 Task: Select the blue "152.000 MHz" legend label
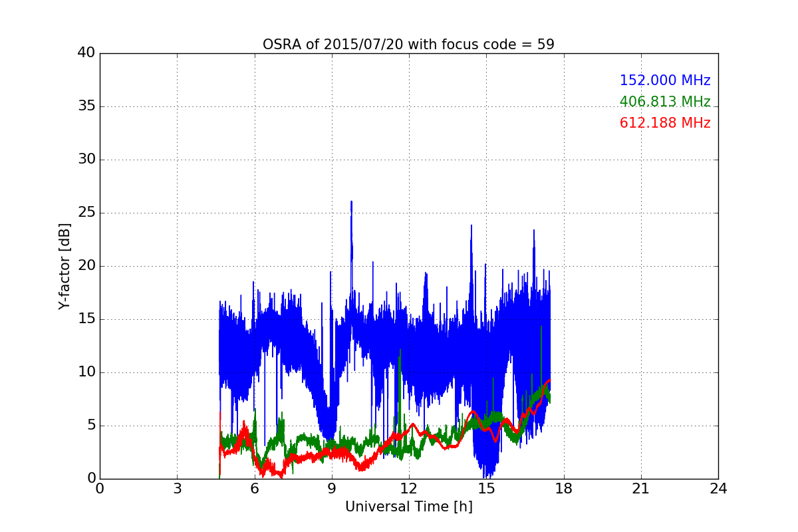(x=665, y=80)
